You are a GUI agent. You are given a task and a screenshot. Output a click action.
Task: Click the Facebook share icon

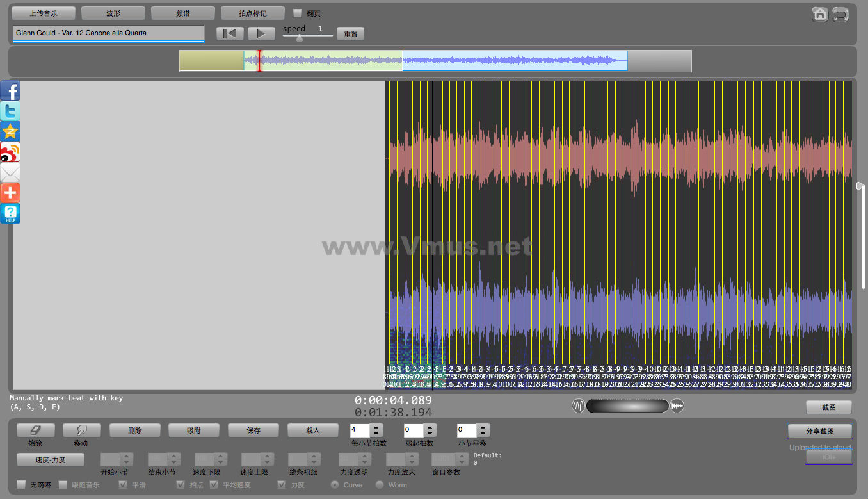click(10, 91)
